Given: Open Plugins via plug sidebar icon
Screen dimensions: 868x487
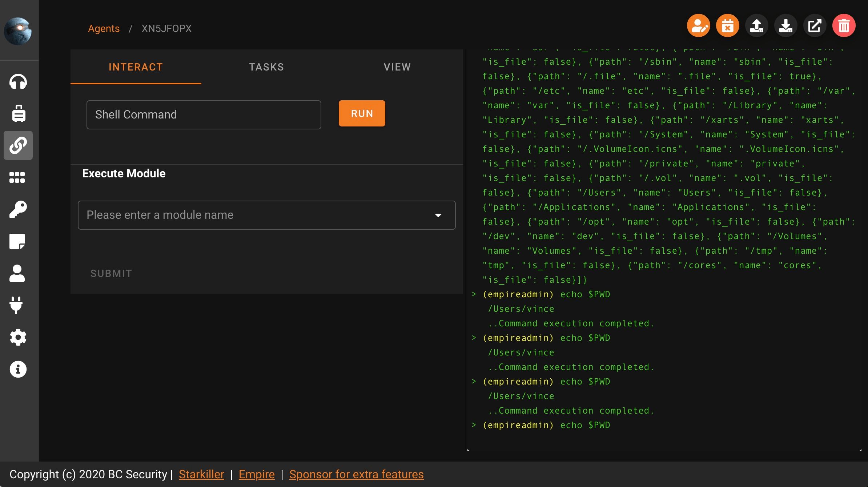Looking at the screenshot, I should coord(16,305).
